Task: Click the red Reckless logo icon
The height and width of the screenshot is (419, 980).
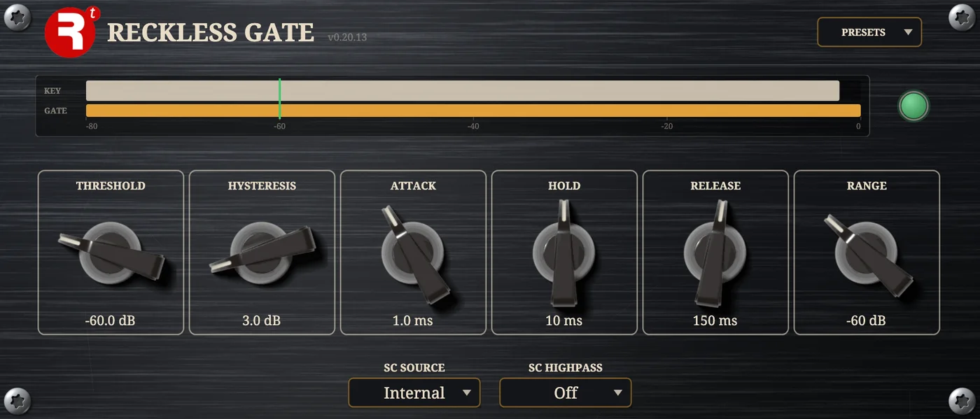Action: [x=71, y=32]
